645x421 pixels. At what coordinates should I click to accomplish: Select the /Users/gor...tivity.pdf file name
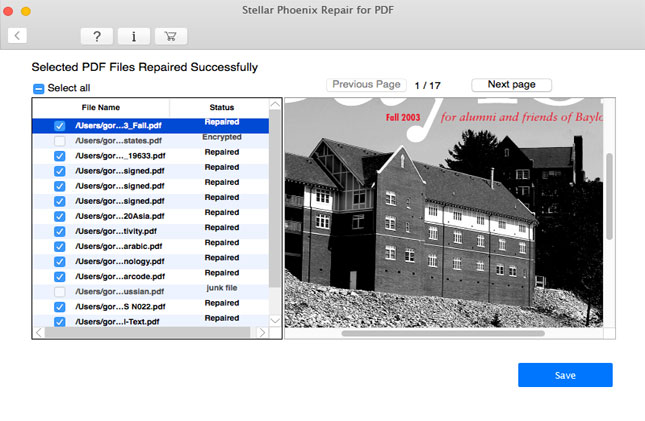[x=116, y=231]
